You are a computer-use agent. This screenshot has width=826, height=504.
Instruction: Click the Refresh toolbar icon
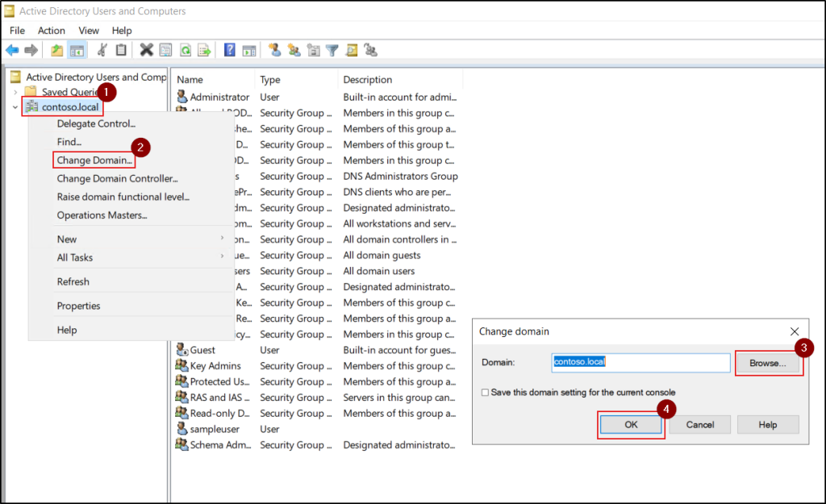click(186, 49)
